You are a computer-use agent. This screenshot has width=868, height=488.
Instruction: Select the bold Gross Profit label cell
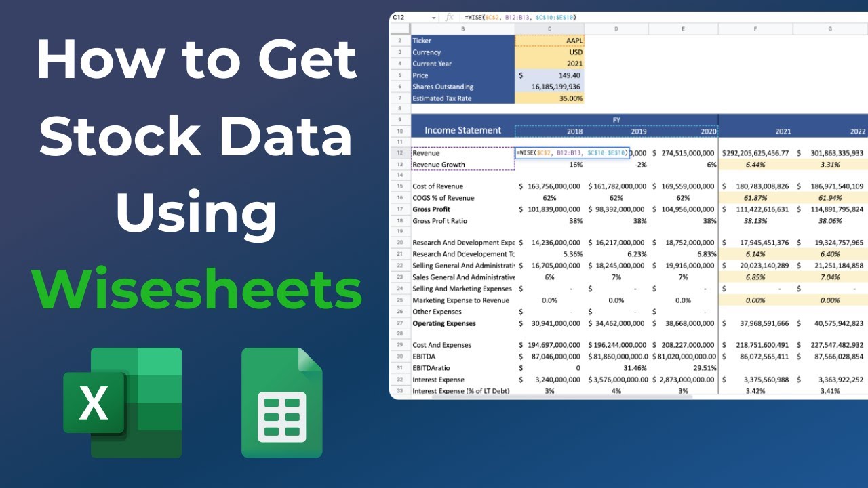[x=462, y=209]
